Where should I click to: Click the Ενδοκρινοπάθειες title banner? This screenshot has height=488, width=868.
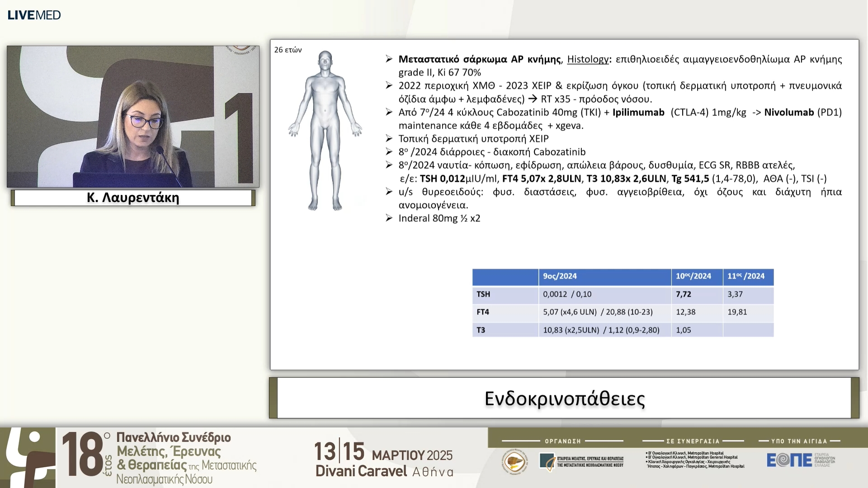pos(564,399)
